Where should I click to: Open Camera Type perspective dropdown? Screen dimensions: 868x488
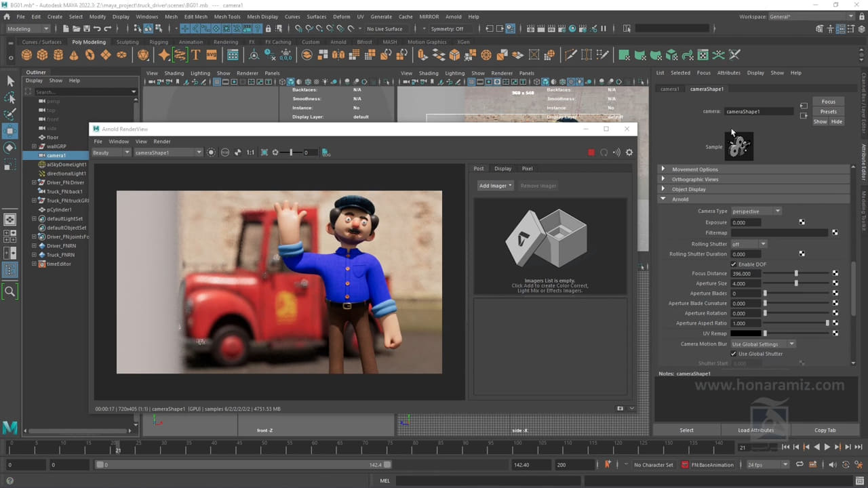[756, 211]
